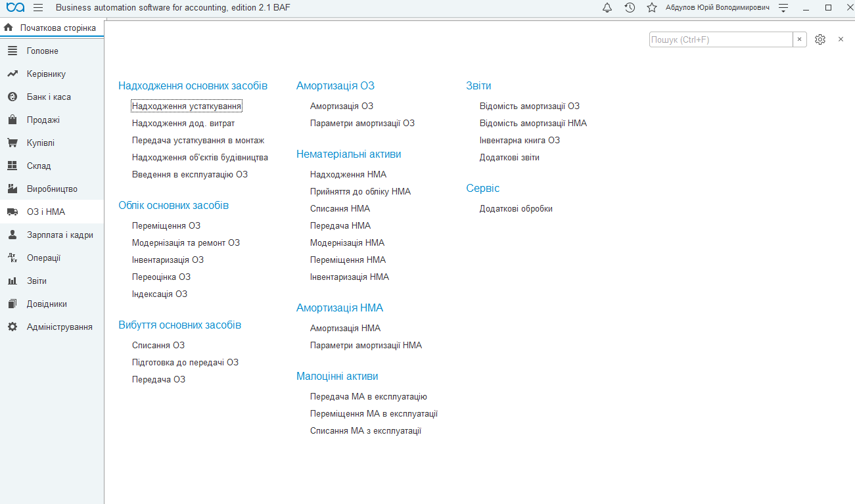Viewport: 855px width, 504px height.
Task: Close the functions menu panel
Action: click(841, 39)
